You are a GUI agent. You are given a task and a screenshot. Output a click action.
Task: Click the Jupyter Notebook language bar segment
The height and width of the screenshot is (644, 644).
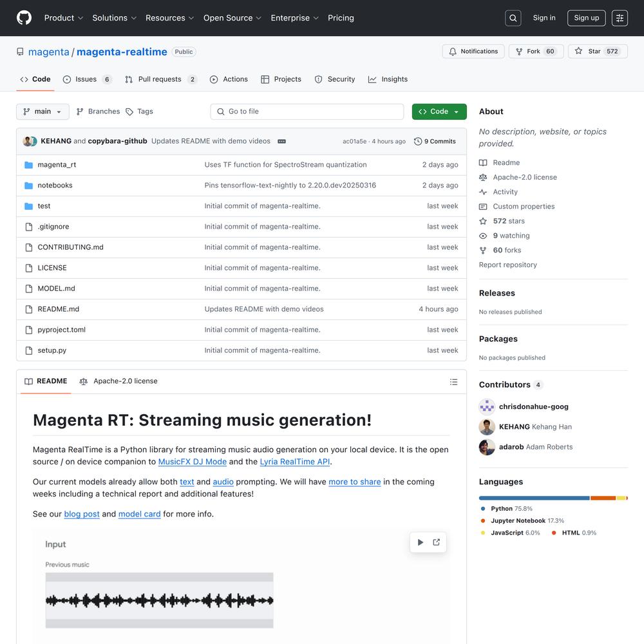pyautogui.click(x=603, y=498)
